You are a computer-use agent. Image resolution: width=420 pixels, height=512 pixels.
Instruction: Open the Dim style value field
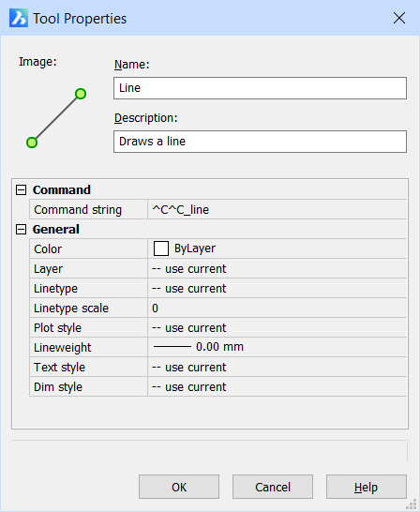click(x=277, y=386)
